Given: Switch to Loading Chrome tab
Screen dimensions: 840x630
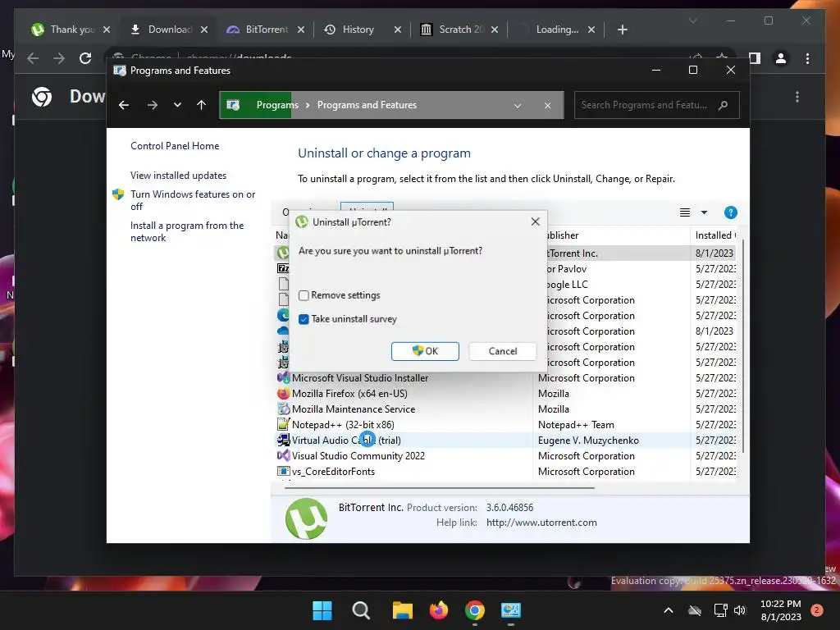Looking at the screenshot, I should (x=556, y=30).
